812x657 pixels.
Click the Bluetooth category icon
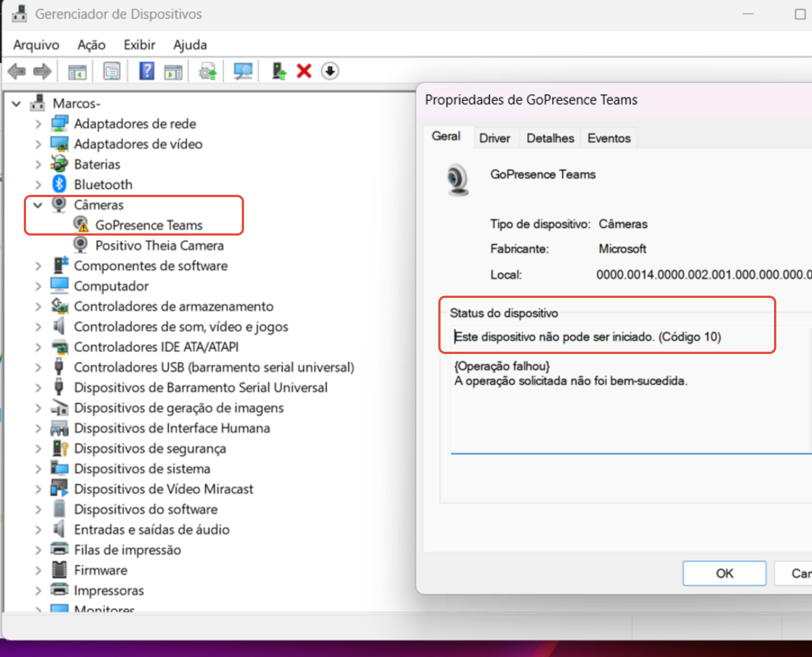pos(59,184)
